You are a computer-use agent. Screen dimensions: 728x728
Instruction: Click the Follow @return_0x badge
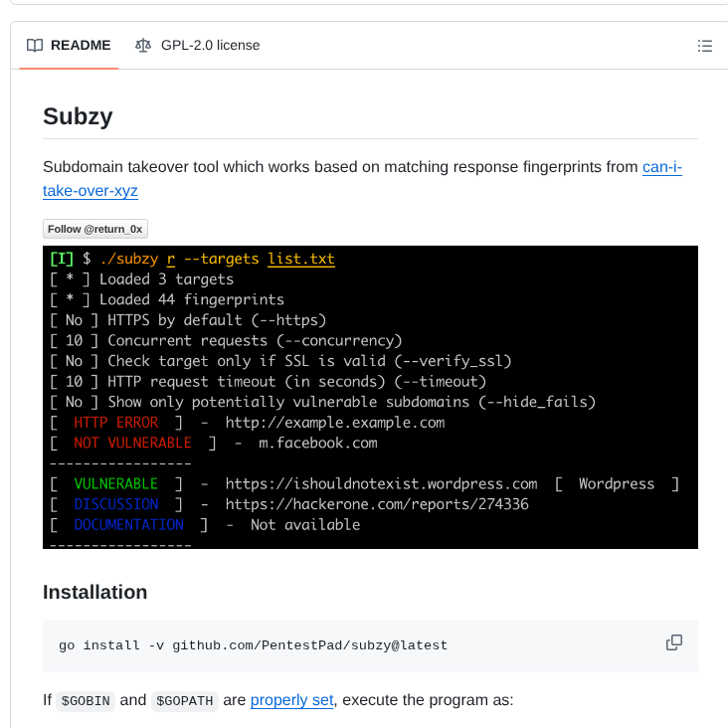click(x=95, y=229)
